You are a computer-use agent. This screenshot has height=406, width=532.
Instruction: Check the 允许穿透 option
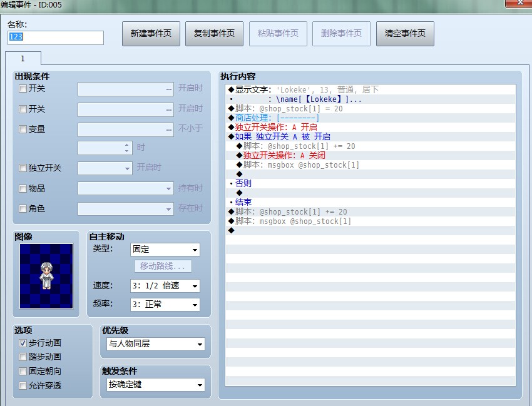pyautogui.click(x=23, y=385)
